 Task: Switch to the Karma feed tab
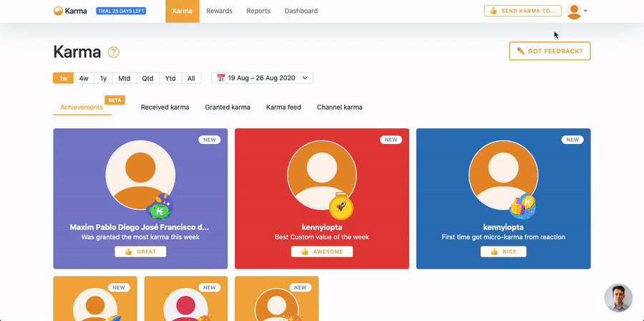(283, 107)
